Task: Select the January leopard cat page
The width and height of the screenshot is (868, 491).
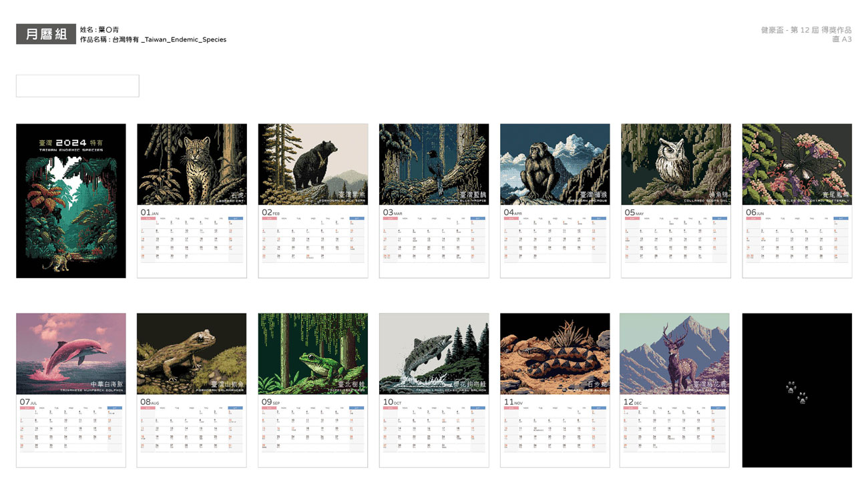Action: (192, 165)
